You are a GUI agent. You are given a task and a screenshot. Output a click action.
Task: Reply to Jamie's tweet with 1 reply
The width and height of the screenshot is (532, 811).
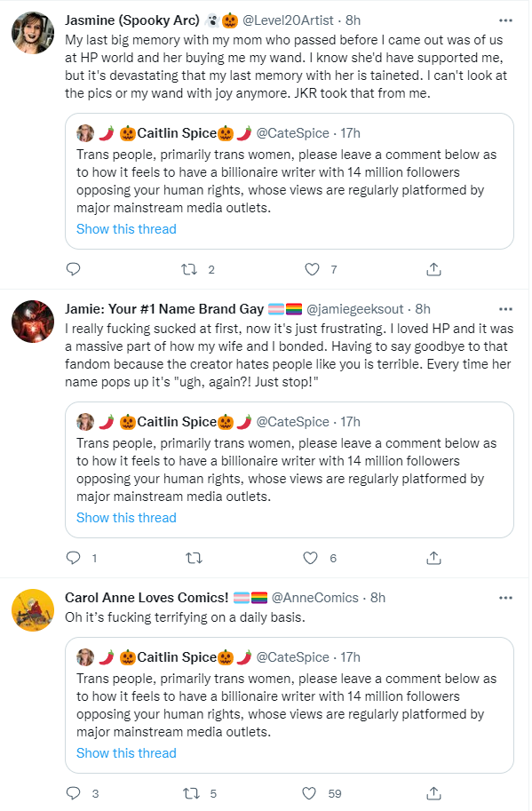coord(74,560)
